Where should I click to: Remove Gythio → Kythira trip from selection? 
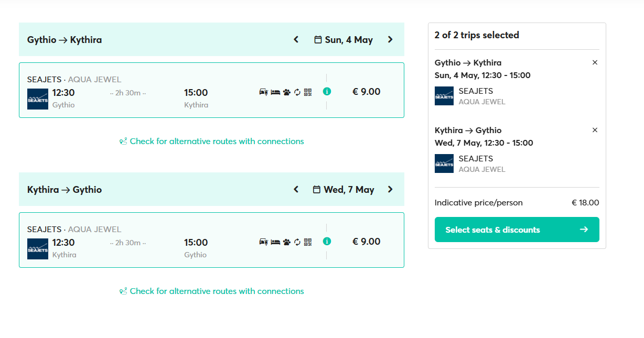595,62
